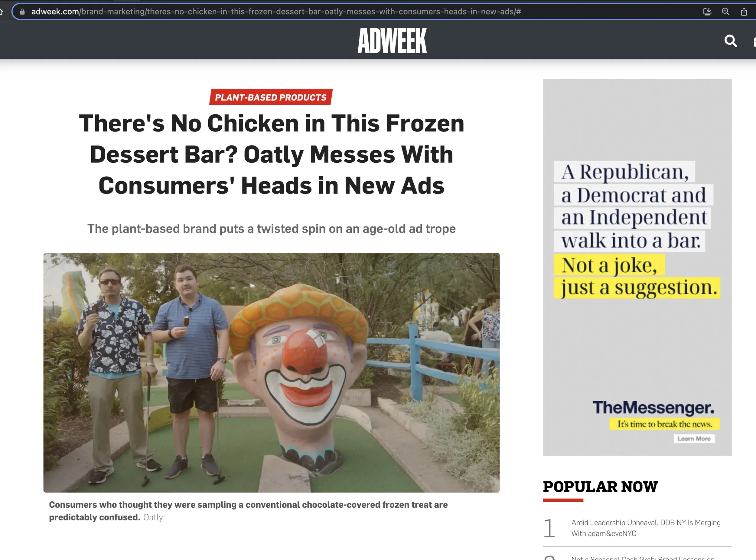The height and width of the screenshot is (560, 756).
Task: Click the Popular Now section heading
Action: click(600, 487)
